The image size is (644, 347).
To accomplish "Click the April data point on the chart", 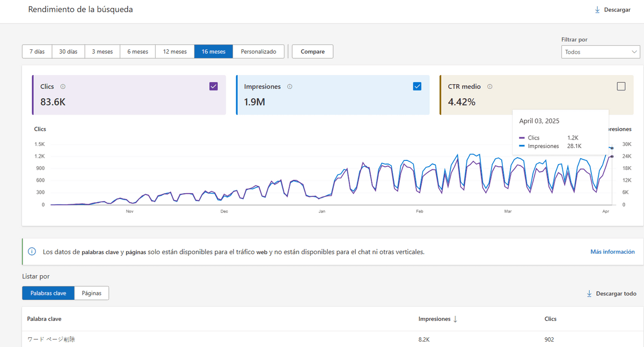I will pyautogui.click(x=611, y=156).
